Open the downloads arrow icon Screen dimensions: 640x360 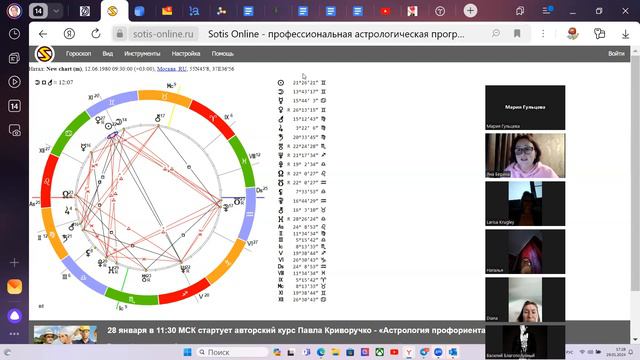[x=625, y=34]
